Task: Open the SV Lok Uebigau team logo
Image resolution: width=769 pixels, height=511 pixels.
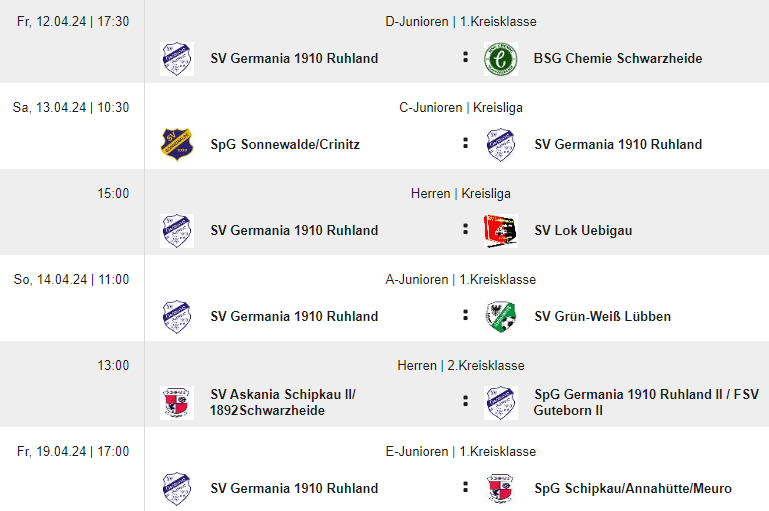Action: [x=500, y=231]
